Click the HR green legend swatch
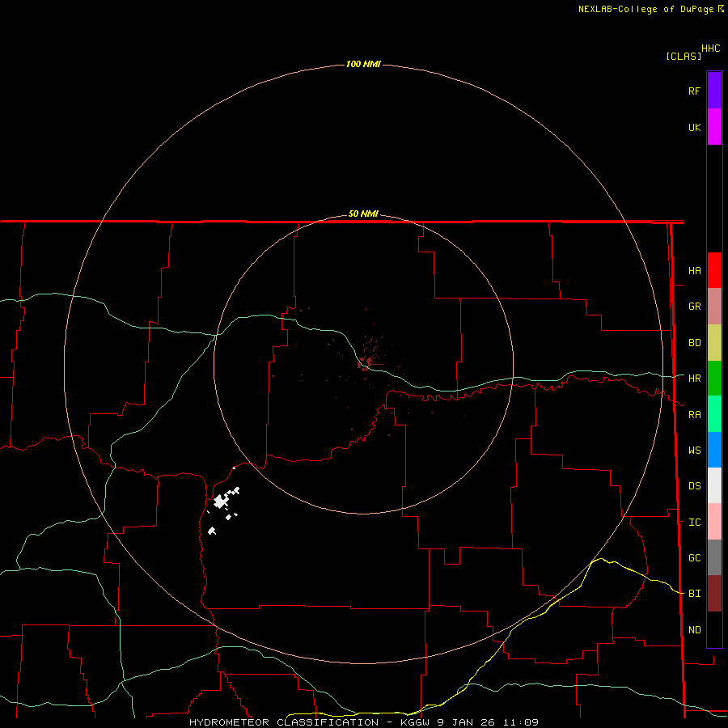The width and height of the screenshot is (728, 728). coord(714,379)
